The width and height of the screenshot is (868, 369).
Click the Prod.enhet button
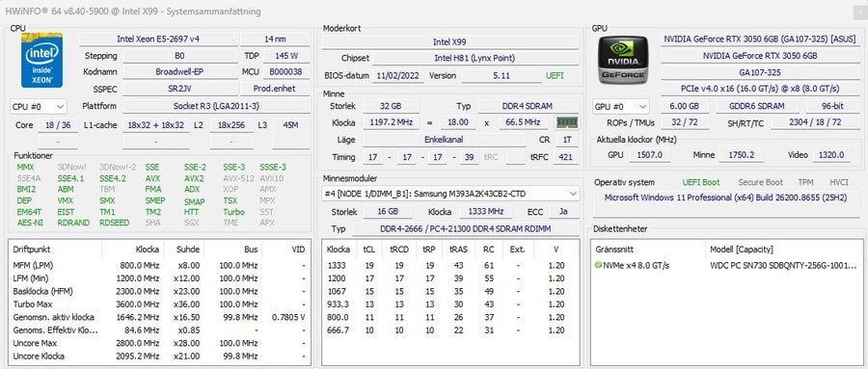pos(275,89)
